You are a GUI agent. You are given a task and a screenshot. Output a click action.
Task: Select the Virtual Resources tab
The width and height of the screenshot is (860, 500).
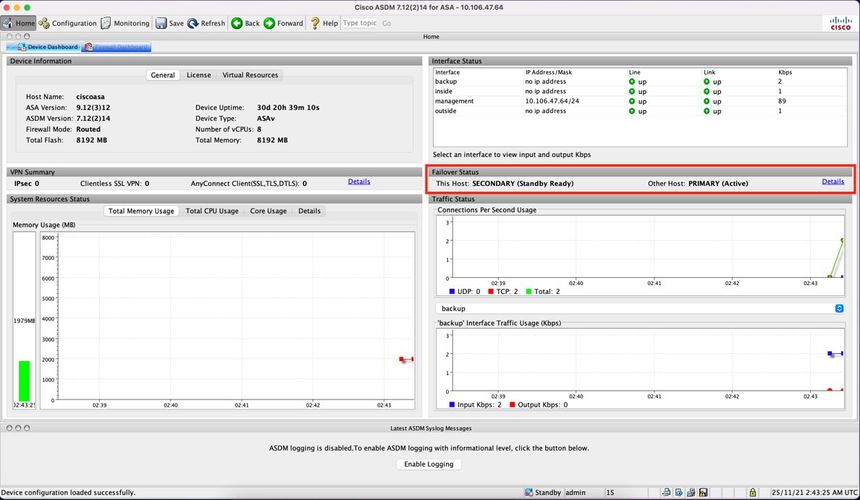250,75
